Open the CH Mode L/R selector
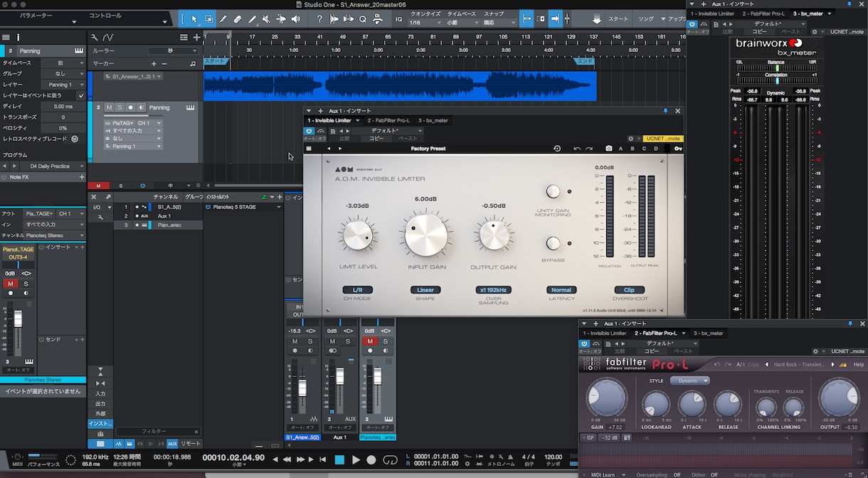 coord(357,290)
